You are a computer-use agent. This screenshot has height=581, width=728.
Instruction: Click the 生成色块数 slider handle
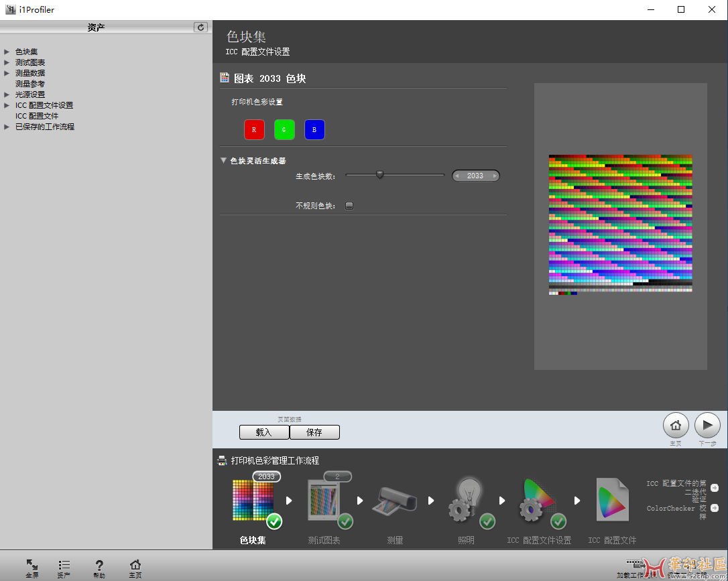[x=380, y=175]
